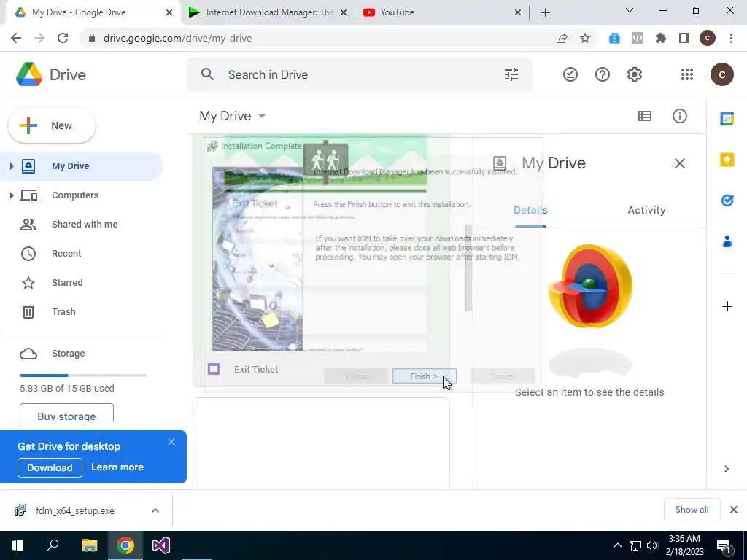Hide side panel chevron arrow
The image size is (747, 560).
point(727,469)
